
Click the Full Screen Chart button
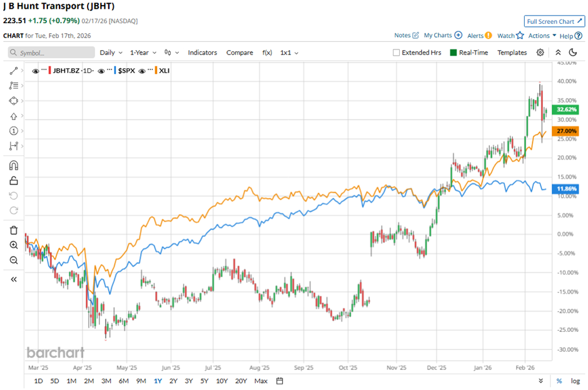554,21
